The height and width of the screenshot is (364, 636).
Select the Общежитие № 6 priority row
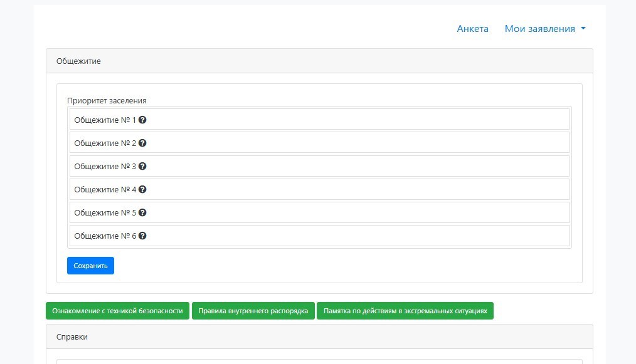click(x=320, y=236)
